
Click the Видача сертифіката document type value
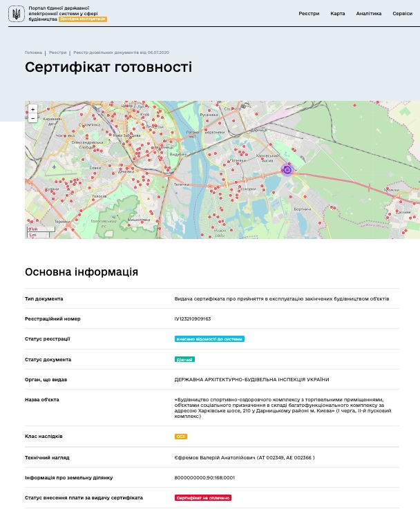282,299
